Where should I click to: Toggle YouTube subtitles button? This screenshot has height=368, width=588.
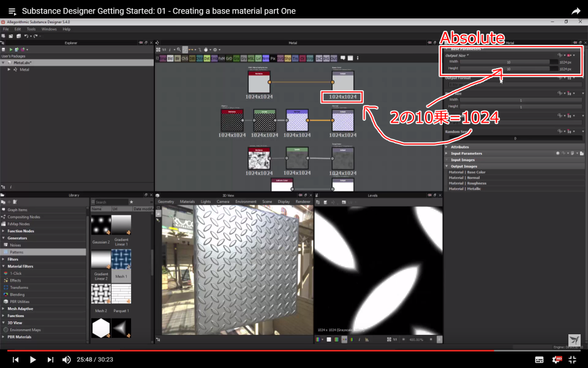point(539,360)
